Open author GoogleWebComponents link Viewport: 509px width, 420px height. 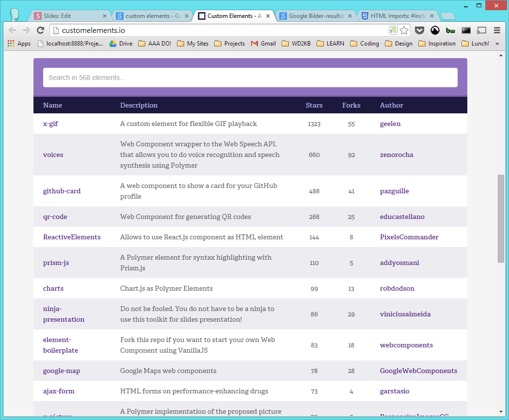418,371
